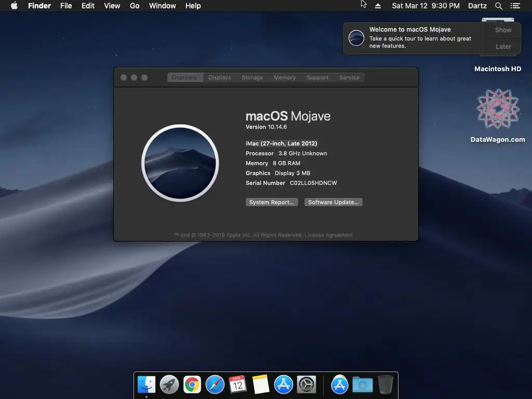This screenshot has width=532, height=399.
Task: Click the Version 10.14.6 text
Action: [x=267, y=127]
